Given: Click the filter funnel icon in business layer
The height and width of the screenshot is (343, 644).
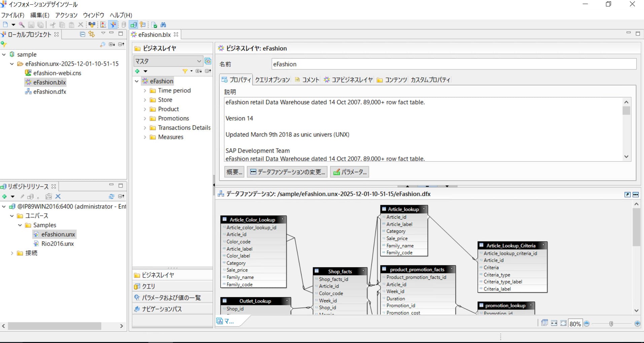Looking at the screenshot, I should tap(185, 71).
